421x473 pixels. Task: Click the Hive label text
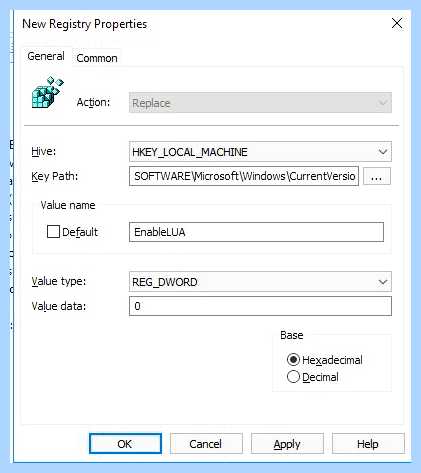point(44,151)
